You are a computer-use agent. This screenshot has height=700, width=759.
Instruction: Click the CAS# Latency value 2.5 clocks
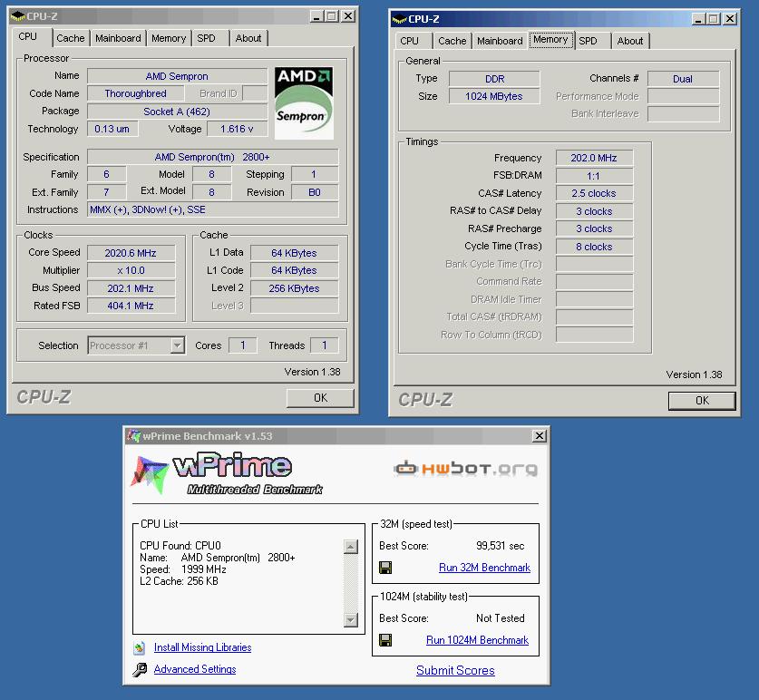(594, 193)
